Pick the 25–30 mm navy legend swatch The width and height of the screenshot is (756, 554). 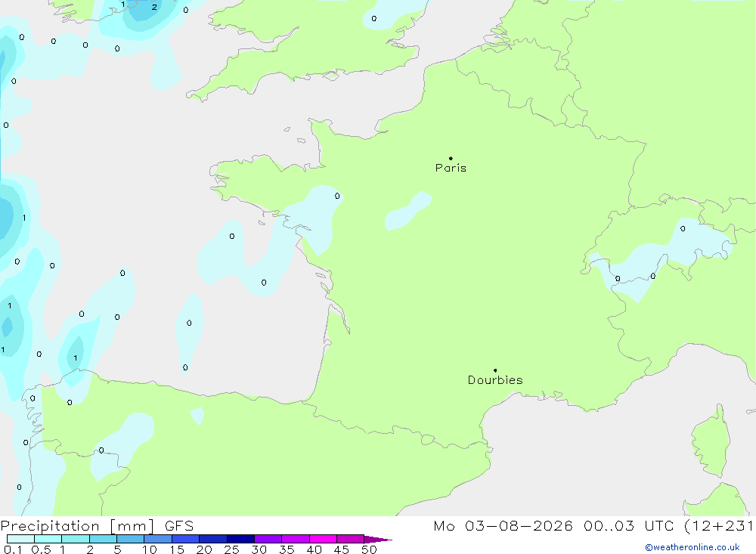(x=240, y=539)
